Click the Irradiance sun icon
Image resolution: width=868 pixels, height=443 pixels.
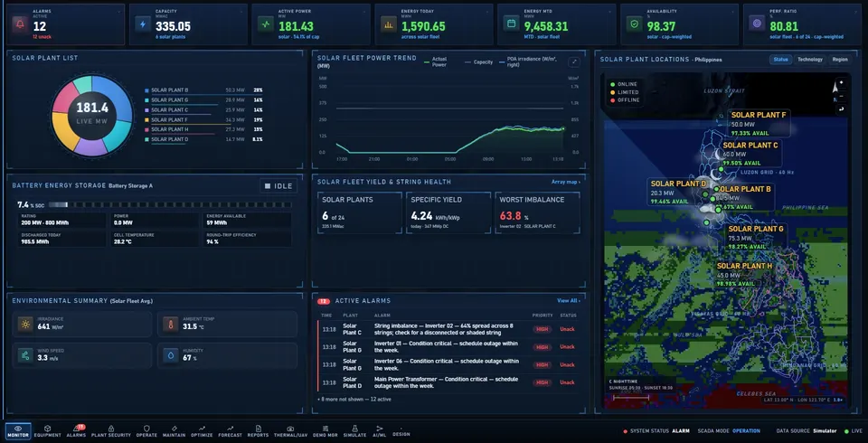tap(25, 325)
